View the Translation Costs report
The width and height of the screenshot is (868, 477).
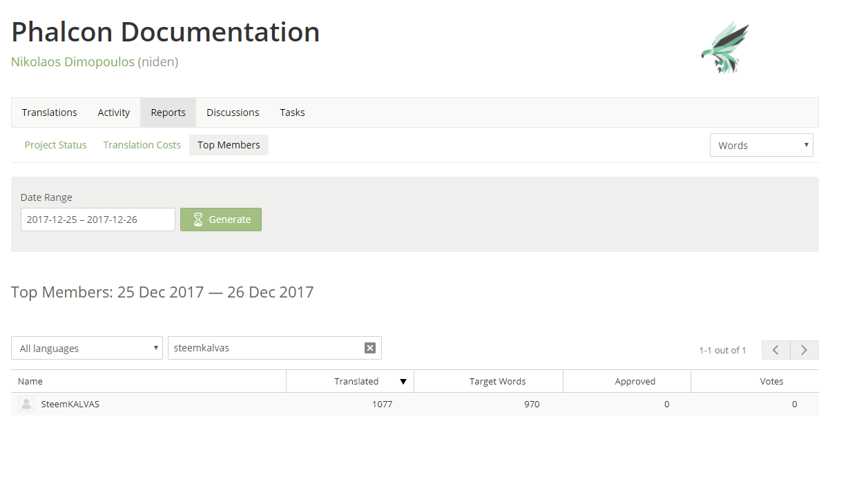tap(142, 145)
